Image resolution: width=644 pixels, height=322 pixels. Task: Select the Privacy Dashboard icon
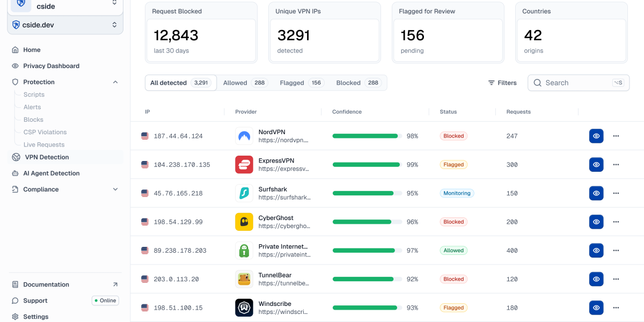click(x=16, y=65)
